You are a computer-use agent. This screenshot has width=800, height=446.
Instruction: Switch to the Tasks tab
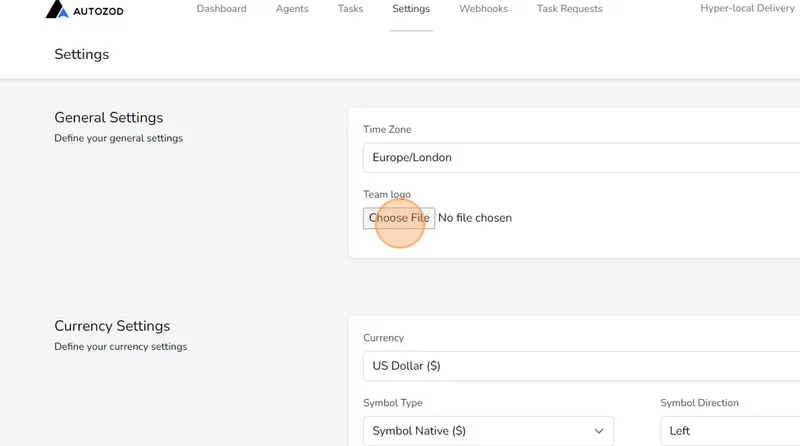(350, 9)
